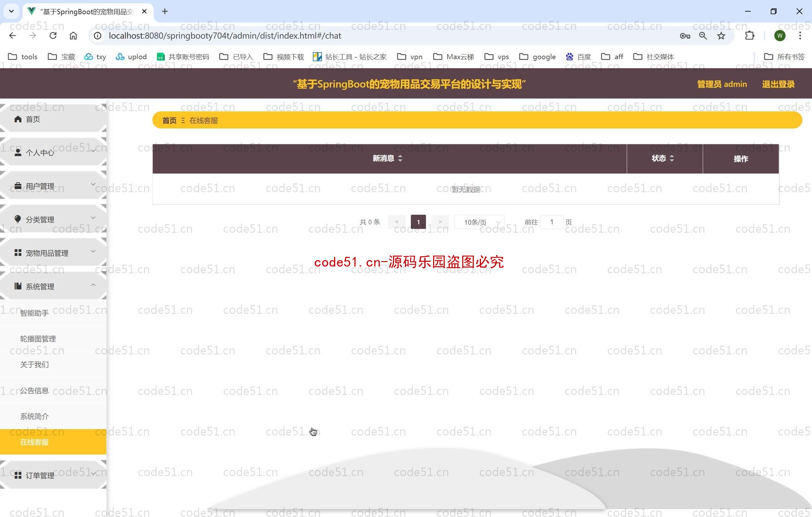Viewport: 812px width, 517px height.
Task: Click the zoom magnifier icon
Action: [x=703, y=36]
